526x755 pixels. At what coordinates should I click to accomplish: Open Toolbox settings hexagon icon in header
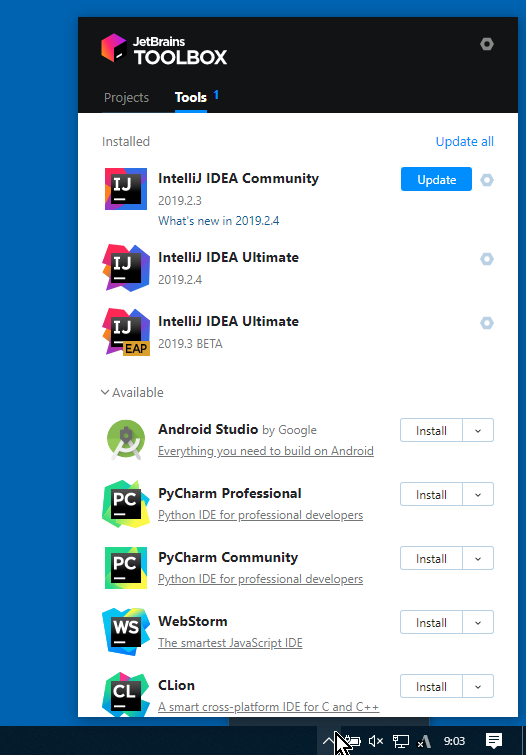point(487,44)
